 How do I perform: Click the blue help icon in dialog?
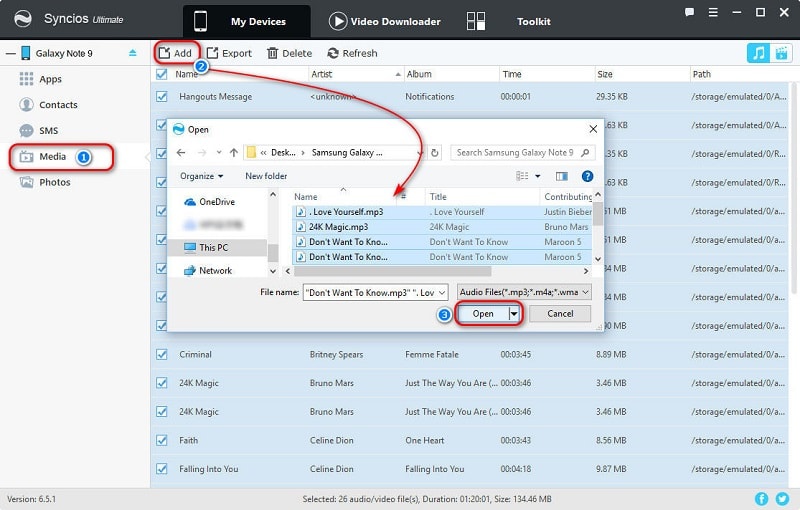click(587, 176)
